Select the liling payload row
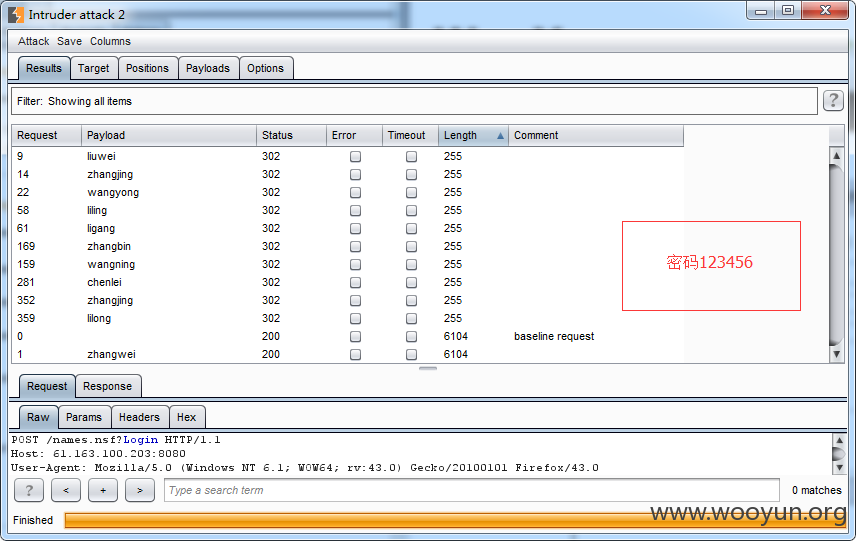The image size is (856, 541). [348, 210]
